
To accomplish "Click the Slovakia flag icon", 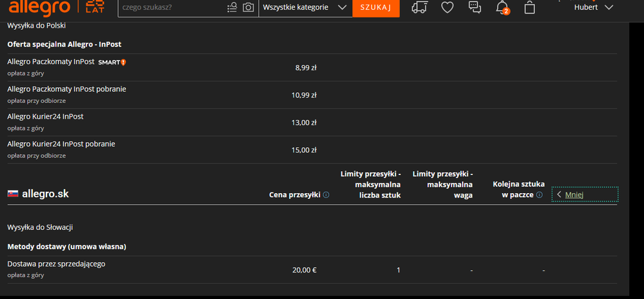I will (12, 194).
